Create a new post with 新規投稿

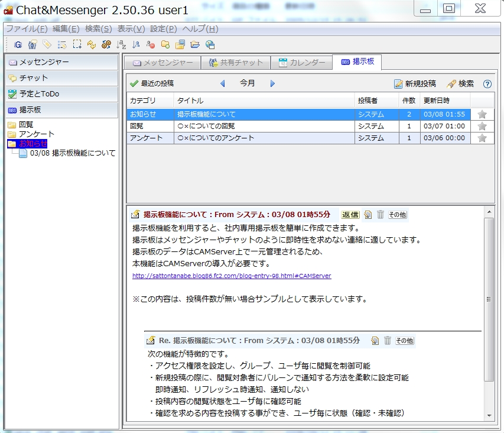415,84
